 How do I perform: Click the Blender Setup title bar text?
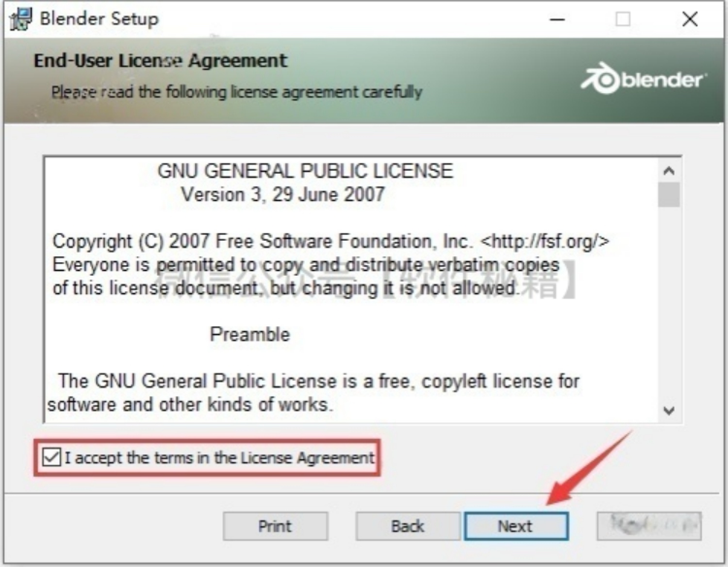click(x=99, y=19)
